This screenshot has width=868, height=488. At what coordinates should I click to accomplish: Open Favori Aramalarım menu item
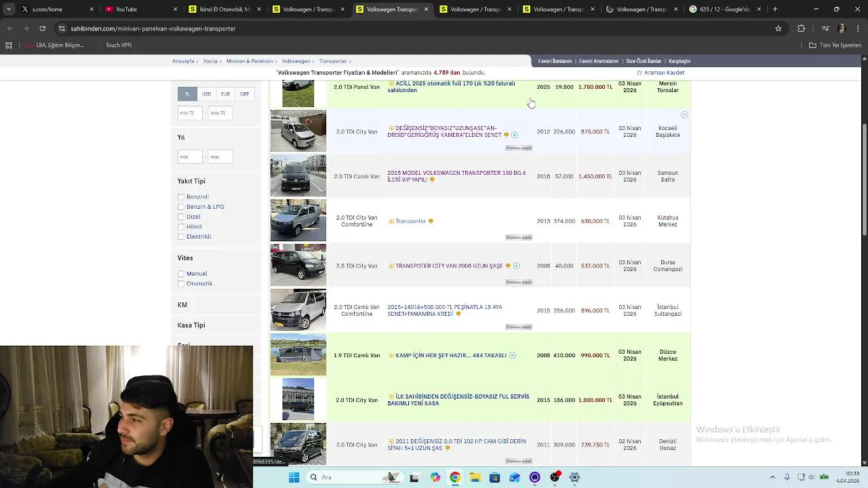pos(599,61)
